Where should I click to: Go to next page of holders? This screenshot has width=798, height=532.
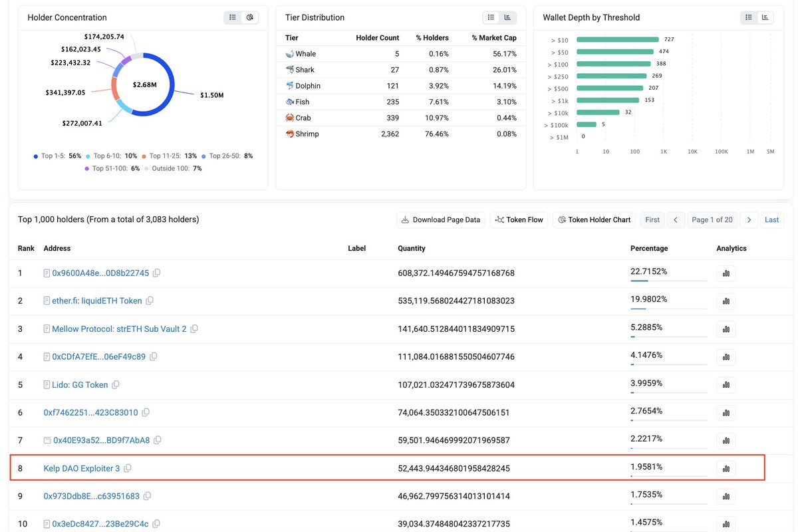749,220
